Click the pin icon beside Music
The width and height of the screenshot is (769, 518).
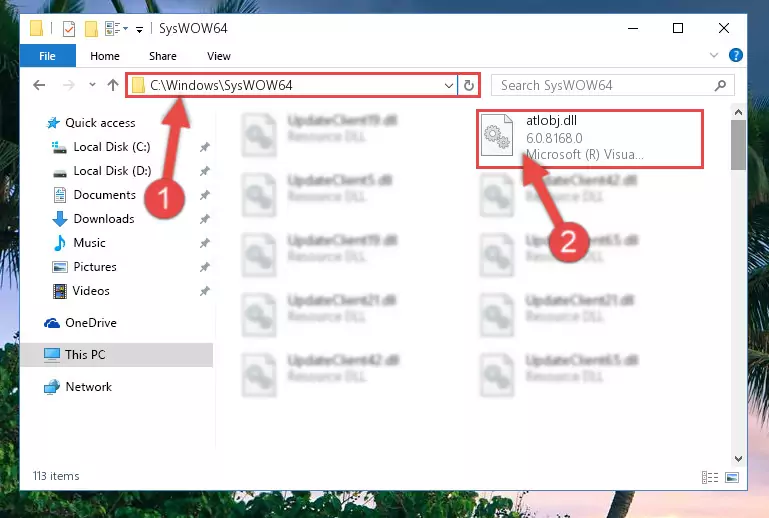point(205,243)
